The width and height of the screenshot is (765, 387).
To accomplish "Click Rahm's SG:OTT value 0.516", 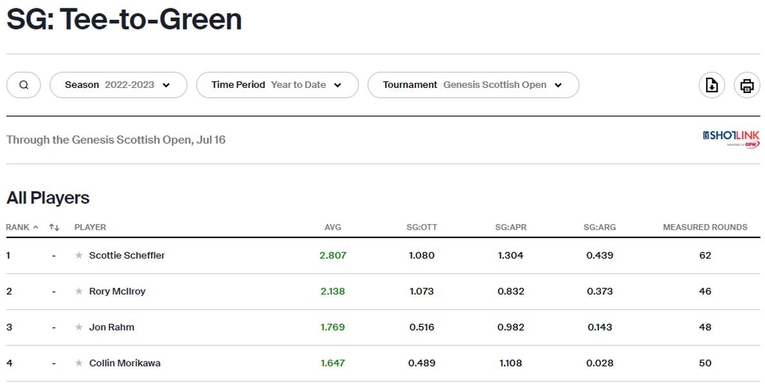I will click(x=422, y=327).
